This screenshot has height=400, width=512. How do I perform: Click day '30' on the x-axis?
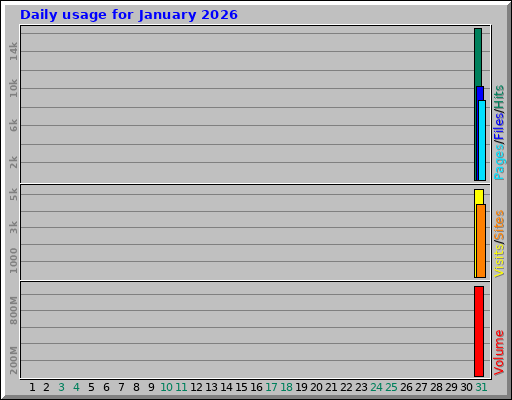pos(466,387)
